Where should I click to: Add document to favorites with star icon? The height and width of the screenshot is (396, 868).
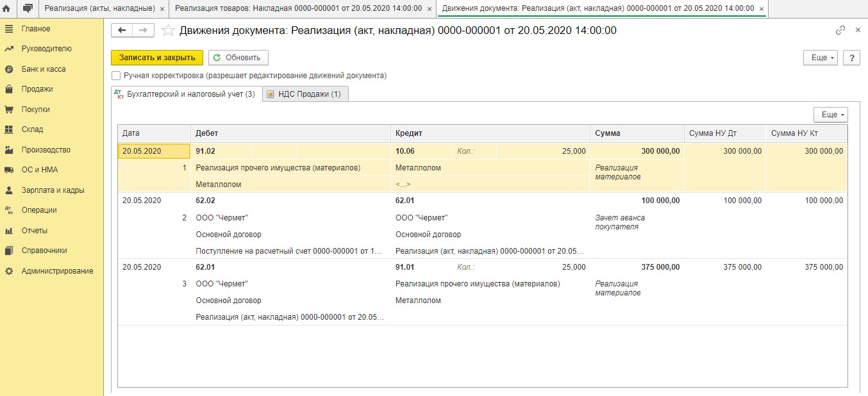tap(168, 30)
